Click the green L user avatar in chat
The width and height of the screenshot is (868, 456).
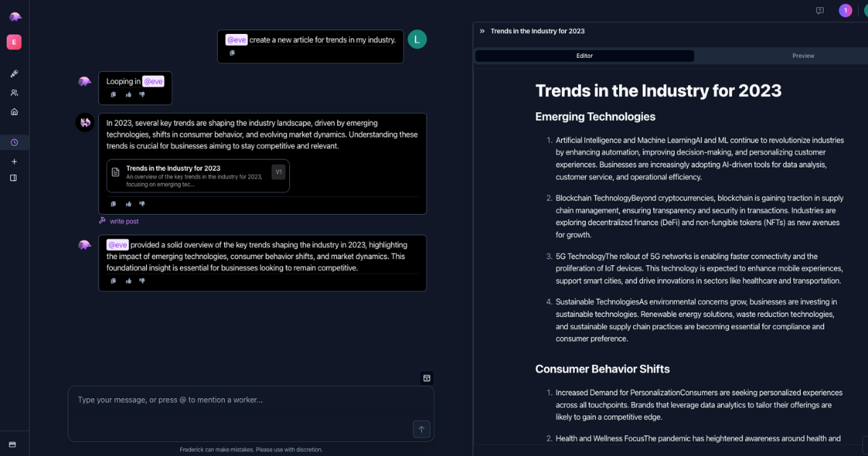(x=417, y=40)
